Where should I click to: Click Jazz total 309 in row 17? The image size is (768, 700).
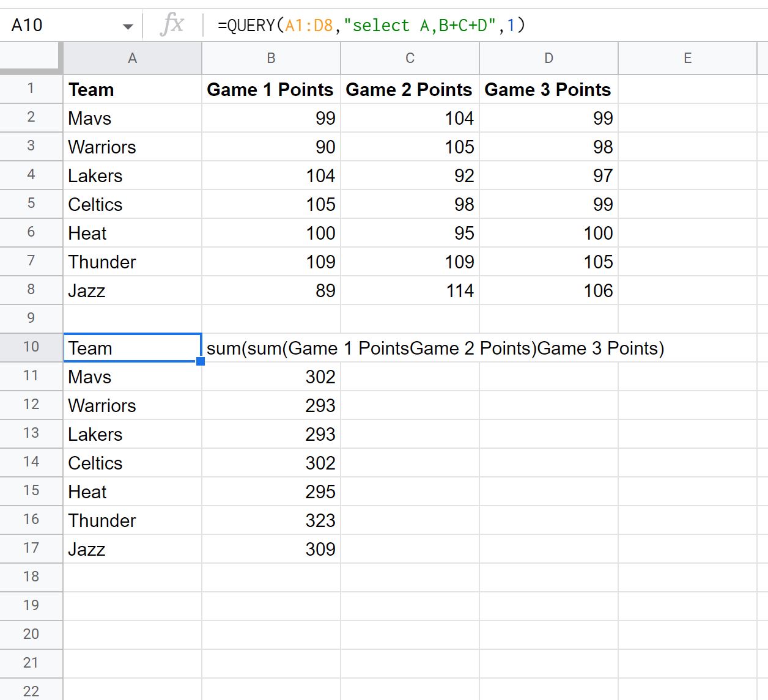click(x=271, y=549)
